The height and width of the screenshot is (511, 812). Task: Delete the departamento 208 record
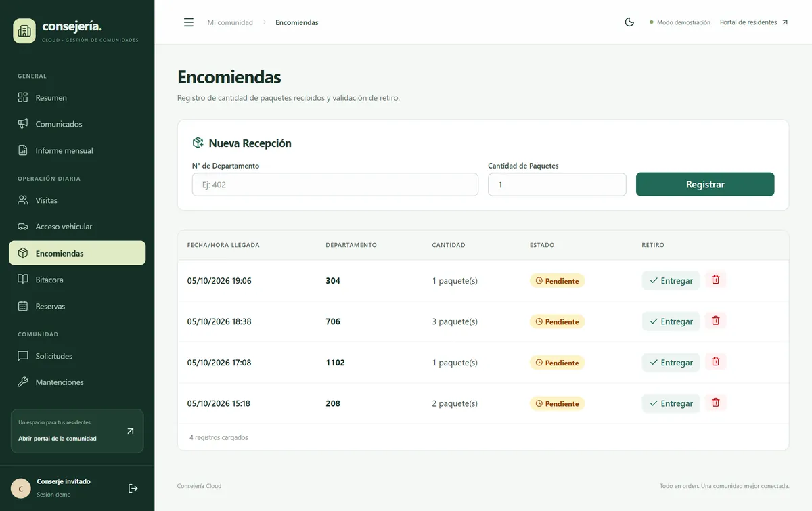pyautogui.click(x=715, y=403)
